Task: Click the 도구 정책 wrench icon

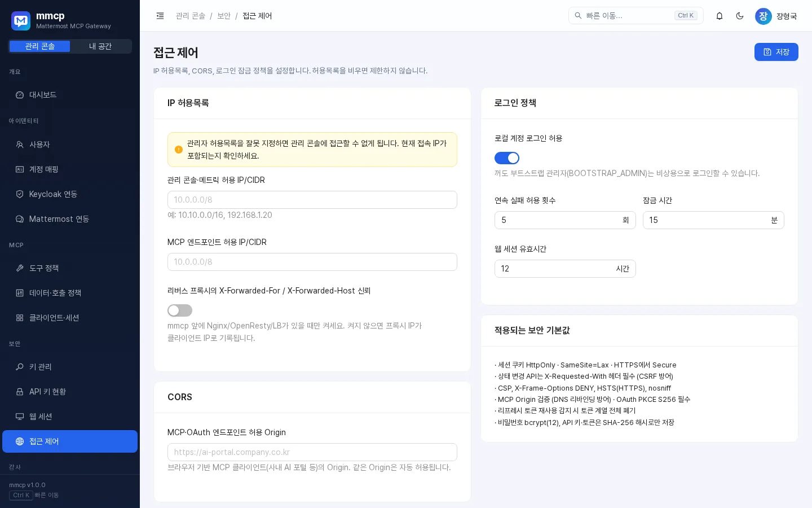Action: point(20,268)
